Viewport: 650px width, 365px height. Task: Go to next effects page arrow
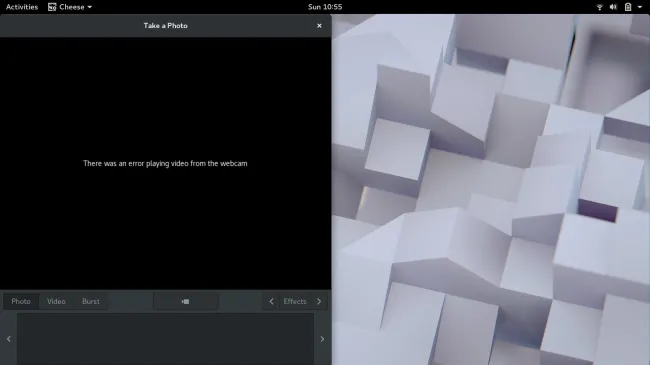[x=319, y=302]
